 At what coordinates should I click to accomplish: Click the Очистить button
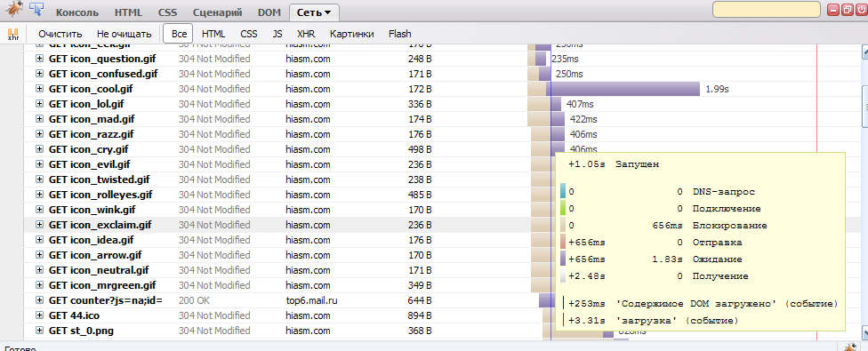pyautogui.click(x=60, y=34)
